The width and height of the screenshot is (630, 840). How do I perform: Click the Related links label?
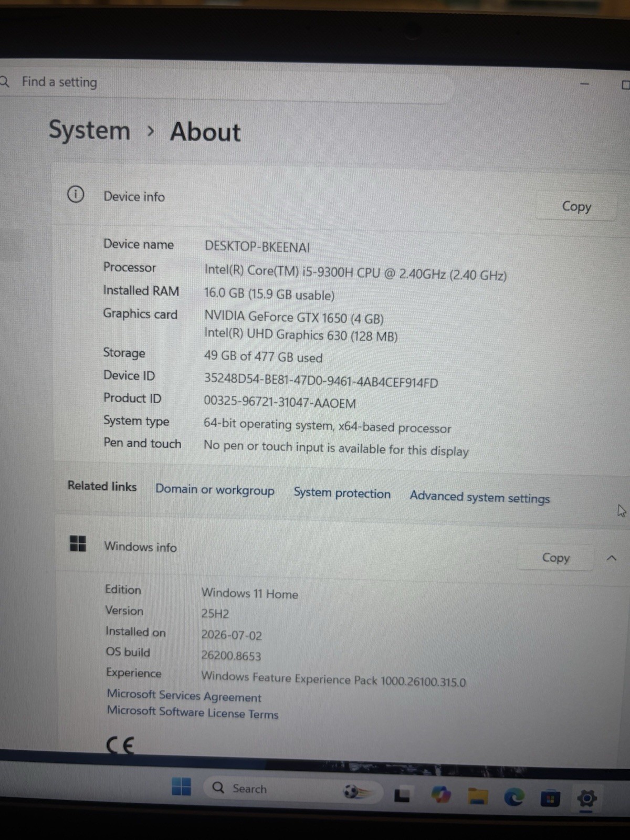(x=102, y=486)
